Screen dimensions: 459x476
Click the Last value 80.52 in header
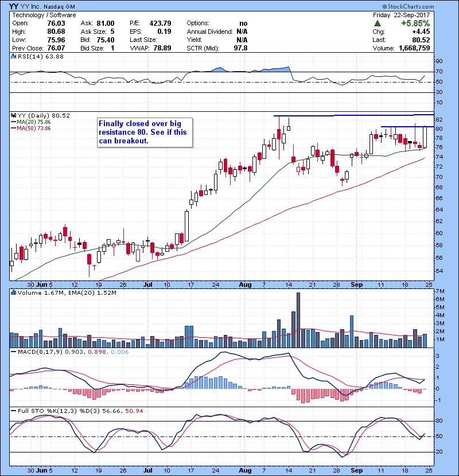pyautogui.click(x=421, y=40)
